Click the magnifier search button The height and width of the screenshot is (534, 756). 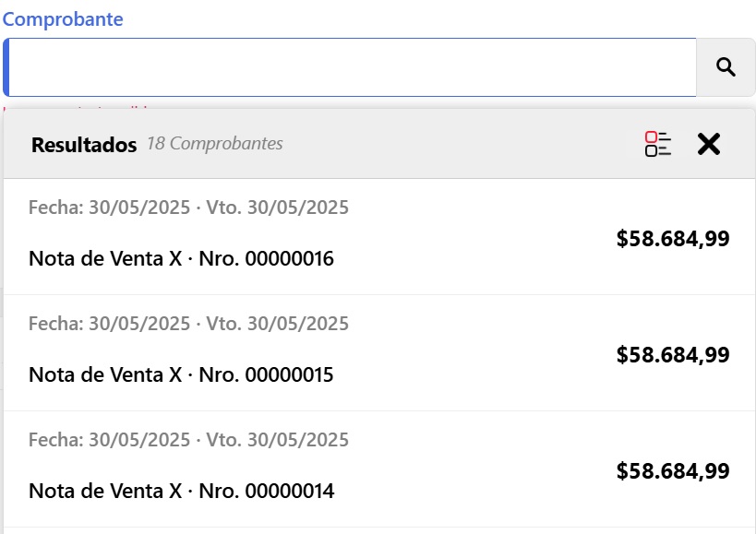tap(726, 67)
